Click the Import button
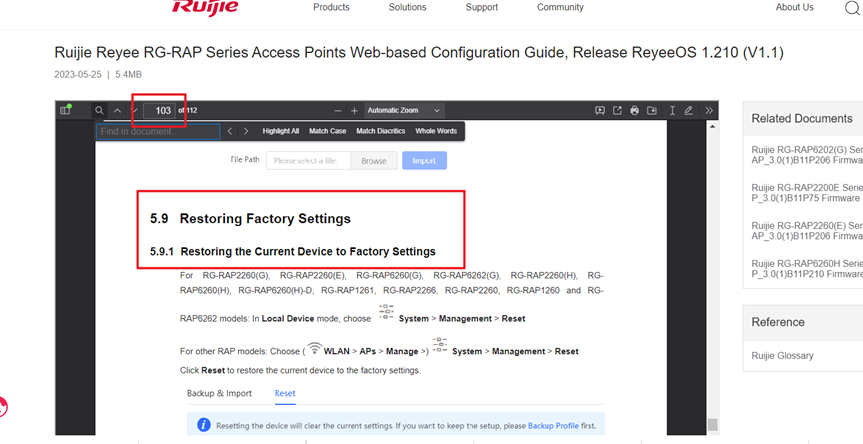This screenshot has height=444, width=863. click(424, 161)
